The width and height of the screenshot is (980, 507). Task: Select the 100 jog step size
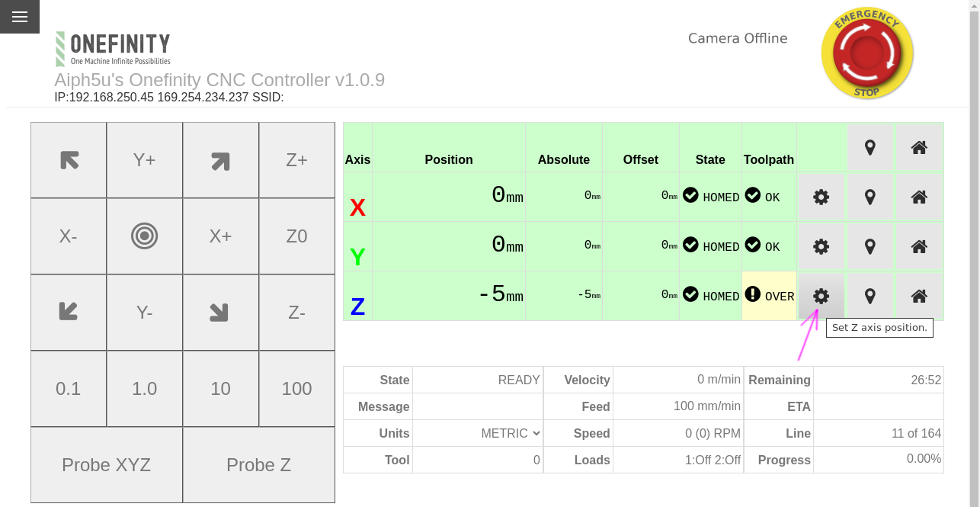pos(297,389)
